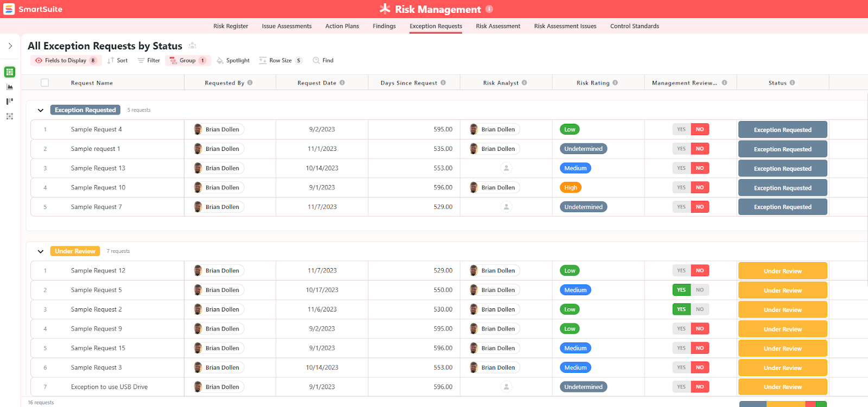This screenshot has width=868, height=407.
Task: Open the Find search tool
Action: [x=323, y=61]
